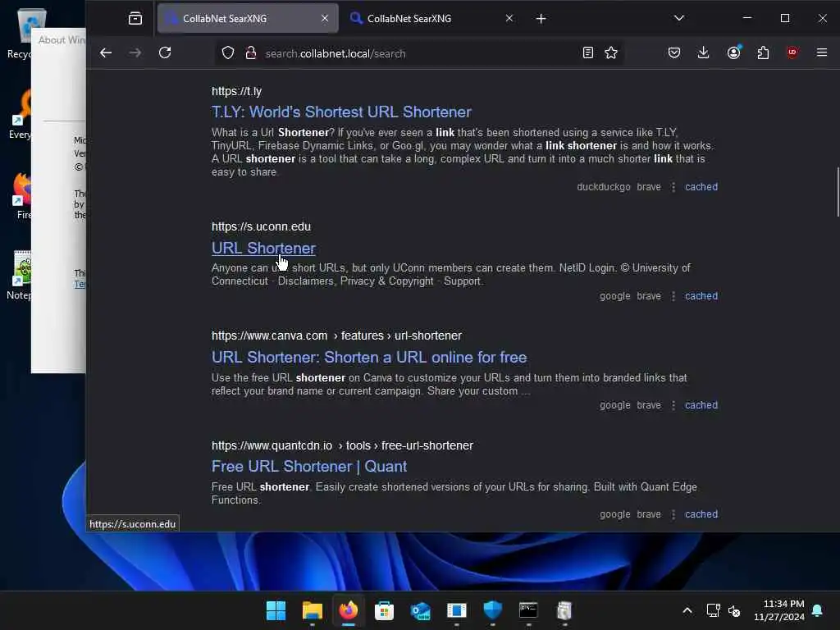Viewport: 840px width, 630px height.
Task: Go back to previous page
Action: pos(106,52)
